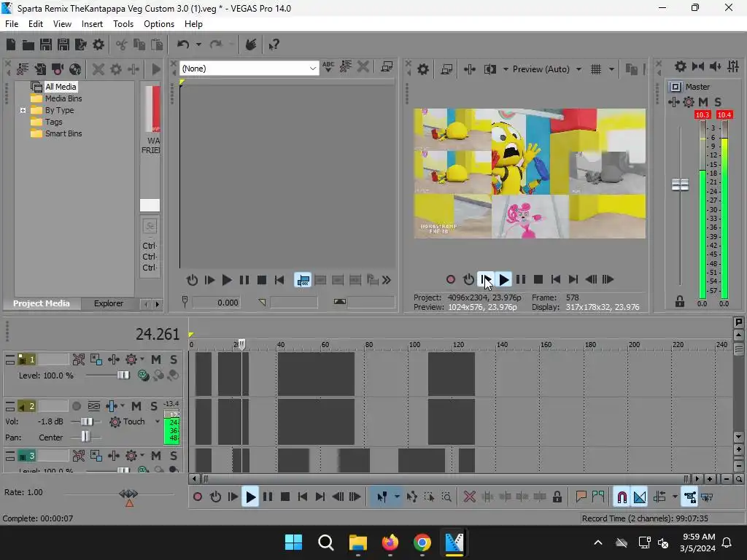Select the Media Bins folder
The width and height of the screenshot is (747, 560).
(63, 98)
